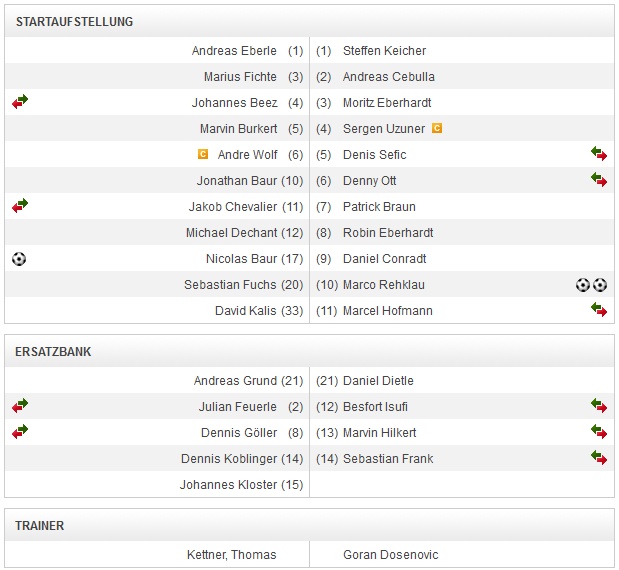Click the Startaufstellung section header
Screen dimensions: 619x570
74,21
